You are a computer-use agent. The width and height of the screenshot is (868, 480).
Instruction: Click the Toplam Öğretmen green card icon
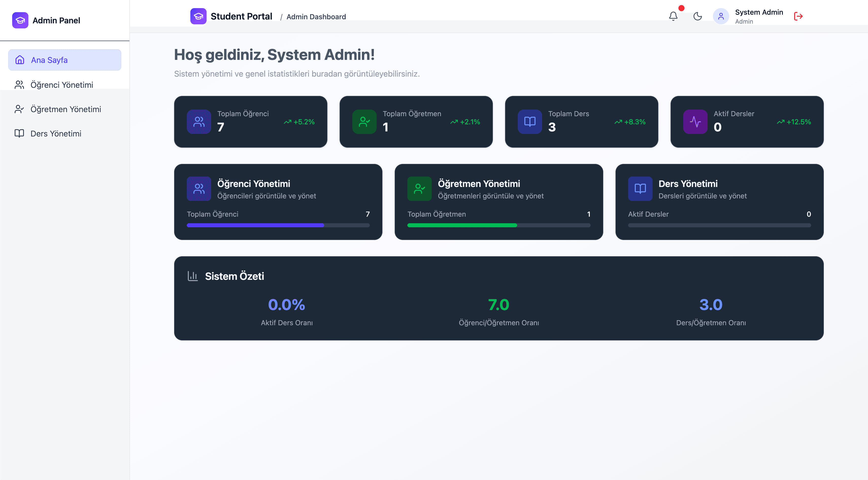click(364, 122)
